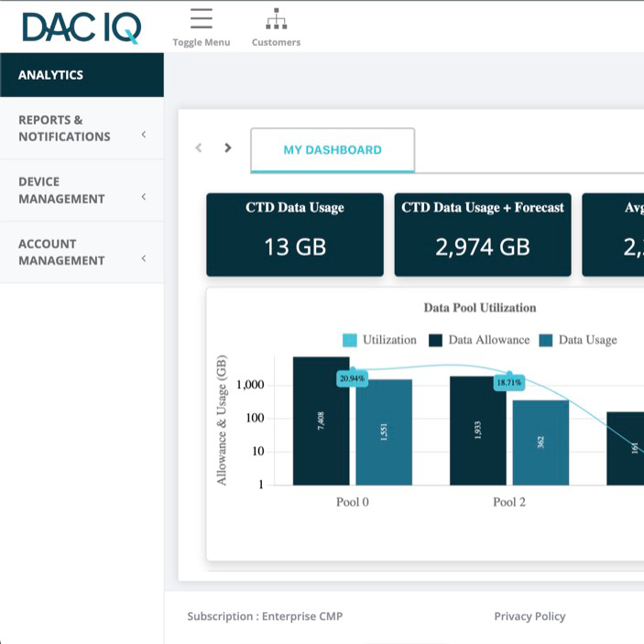The height and width of the screenshot is (644, 644).
Task: Click the 18.71% utilization label
Action: (x=508, y=382)
